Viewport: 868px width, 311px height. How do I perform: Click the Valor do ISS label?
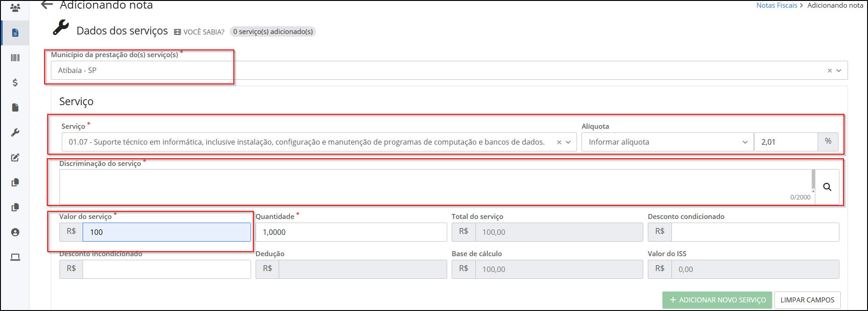pos(667,254)
